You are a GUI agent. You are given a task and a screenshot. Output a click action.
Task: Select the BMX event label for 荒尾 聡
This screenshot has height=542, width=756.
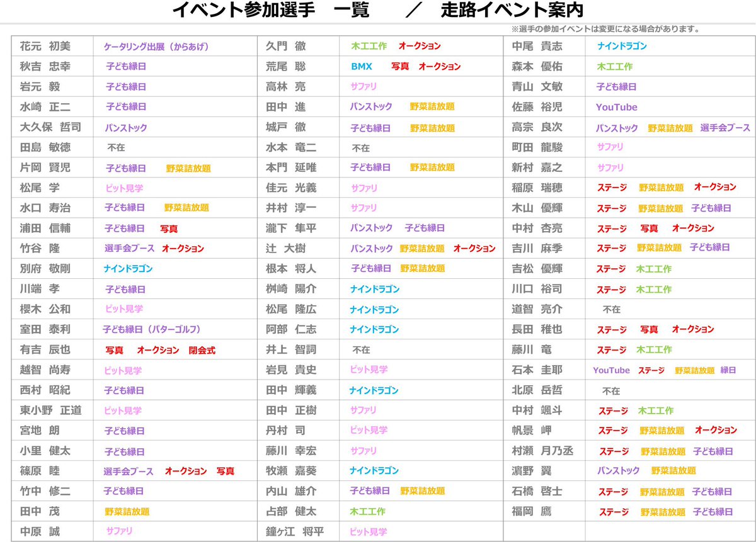pos(362,67)
